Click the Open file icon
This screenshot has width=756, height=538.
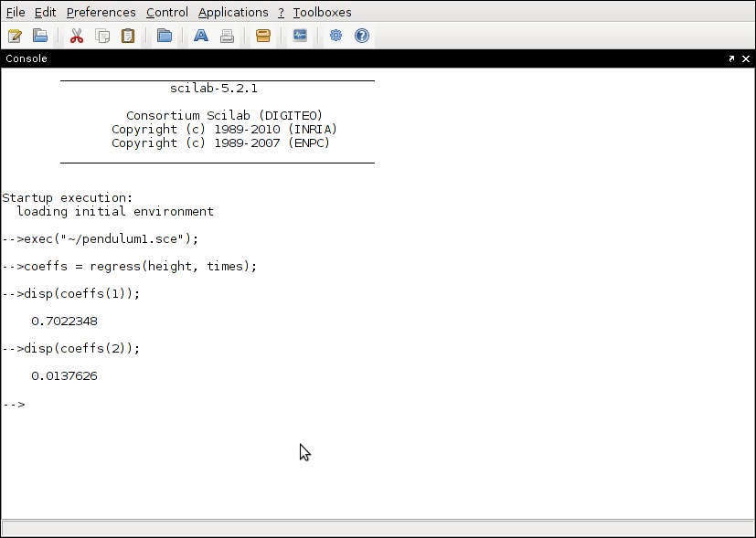(39, 36)
